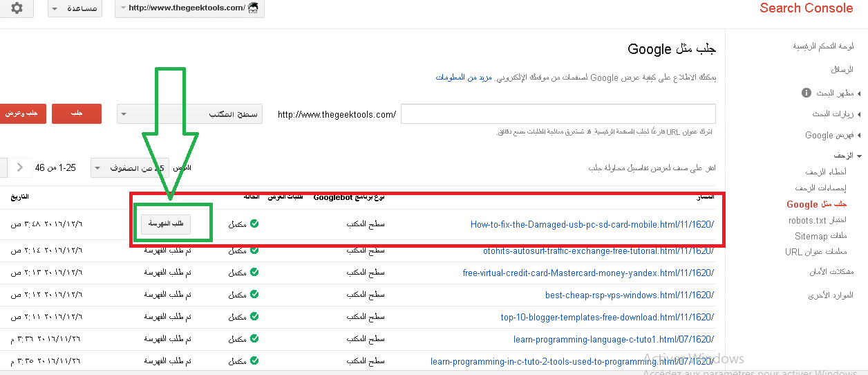Click date ٢:١٤ ص in otohits row

(x=46, y=250)
